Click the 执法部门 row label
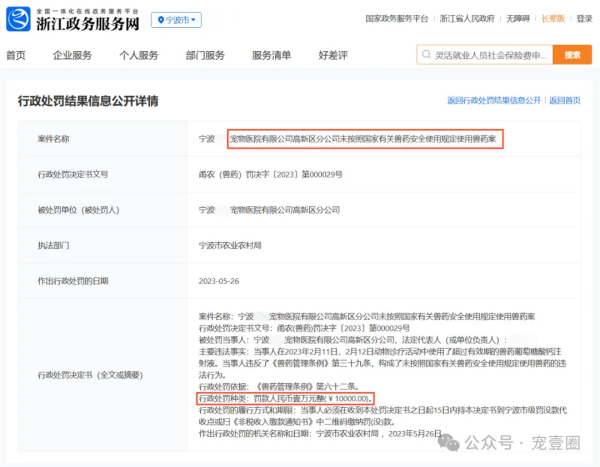Viewport: 600px width, 467px height. click(x=54, y=245)
